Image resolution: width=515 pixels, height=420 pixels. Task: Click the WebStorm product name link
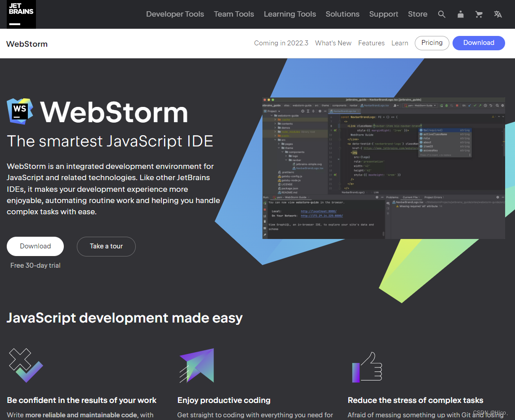pos(27,44)
